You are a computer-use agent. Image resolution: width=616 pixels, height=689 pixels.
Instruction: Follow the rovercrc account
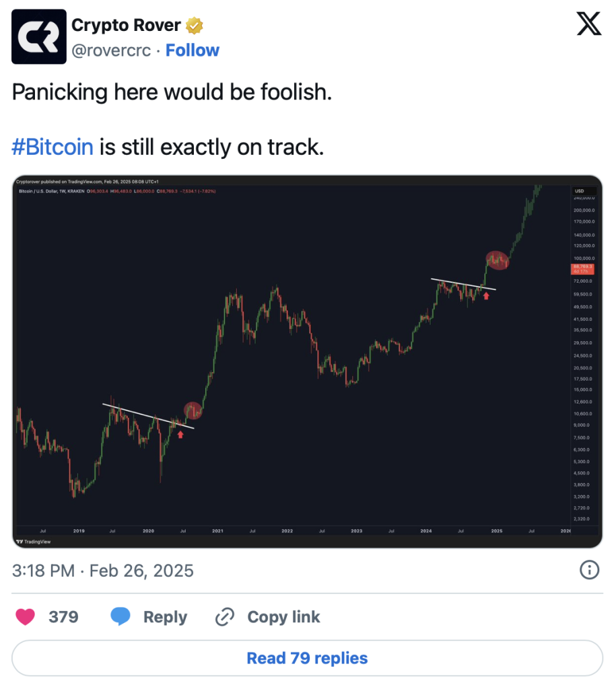click(193, 50)
